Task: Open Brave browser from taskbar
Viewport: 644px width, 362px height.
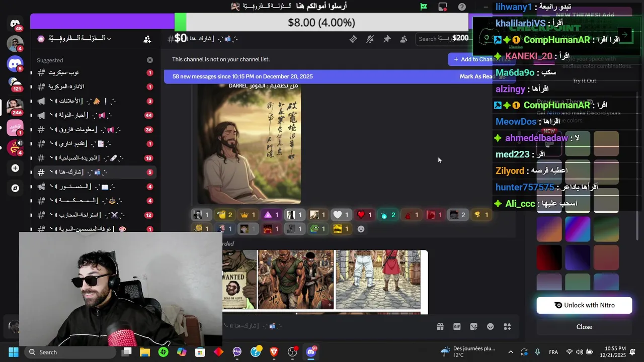Action: (x=274, y=352)
